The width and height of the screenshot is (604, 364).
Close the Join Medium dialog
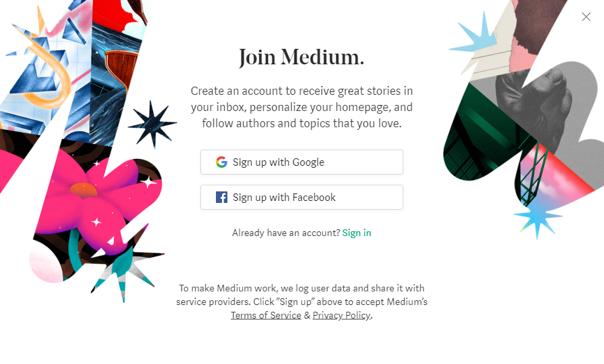pyautogui.click(x=586, y=17)
